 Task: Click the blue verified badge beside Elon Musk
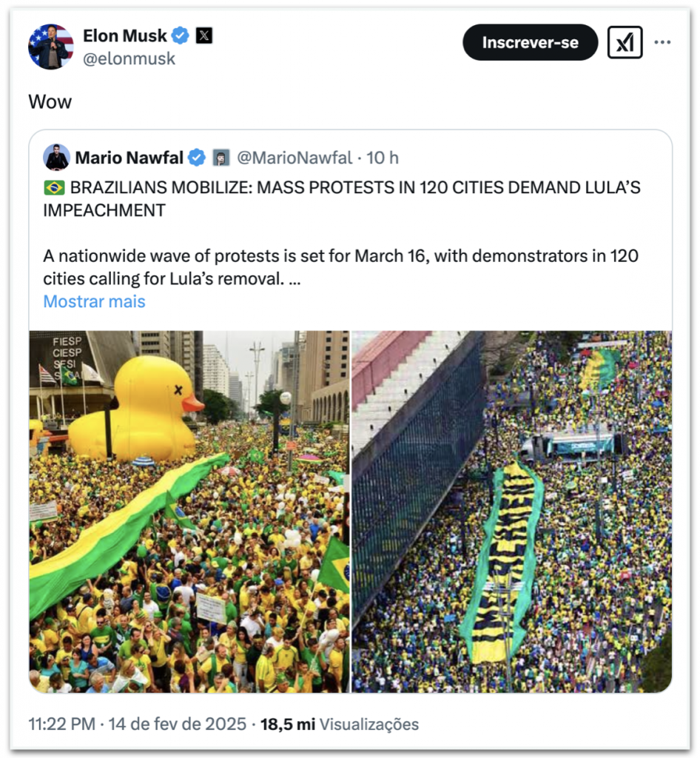pyautogui.click(x=181, y=36)
